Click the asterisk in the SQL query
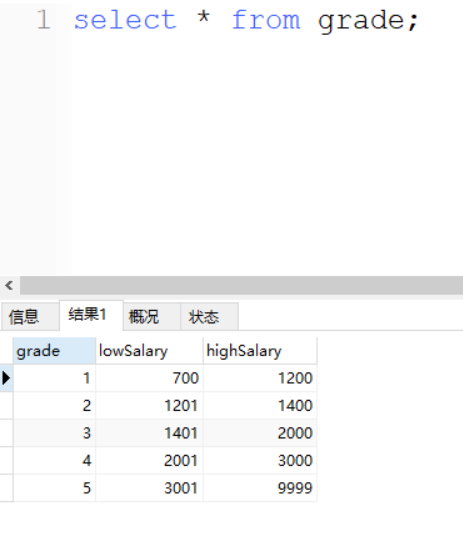 click(x=204, y=17)
